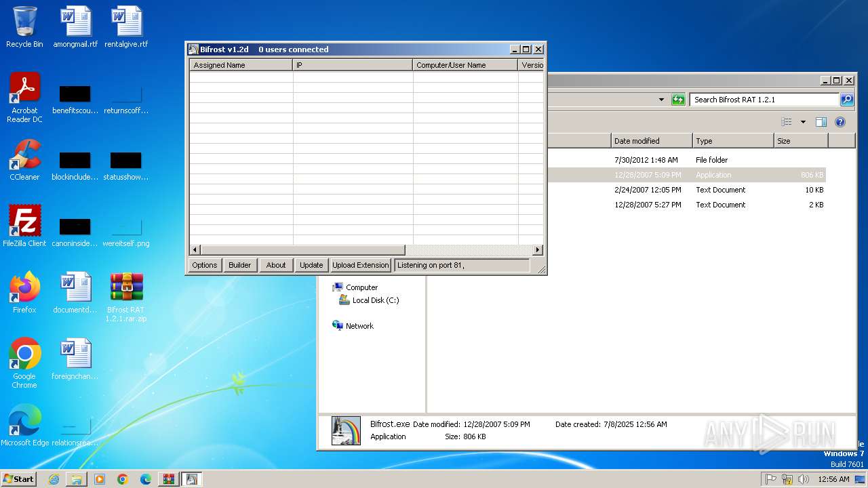Switch to WinRAR taskbar button
868x488 pixels.
(169, 479)
